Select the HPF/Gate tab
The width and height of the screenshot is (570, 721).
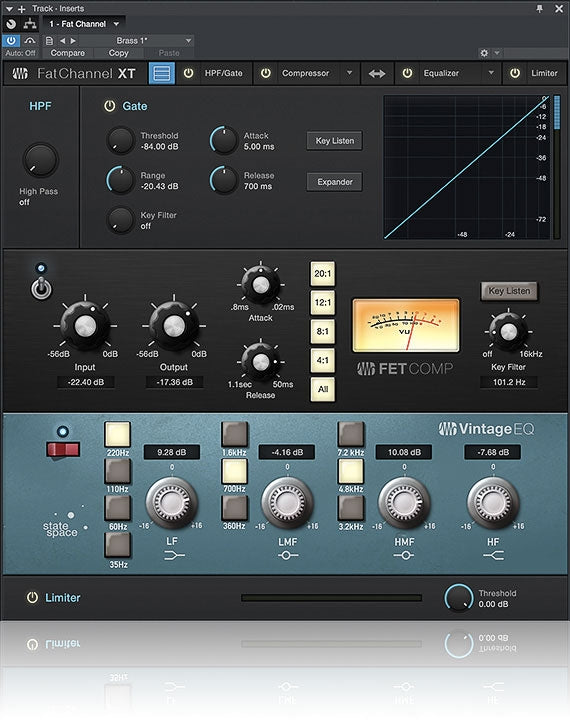tap(224, 73)
